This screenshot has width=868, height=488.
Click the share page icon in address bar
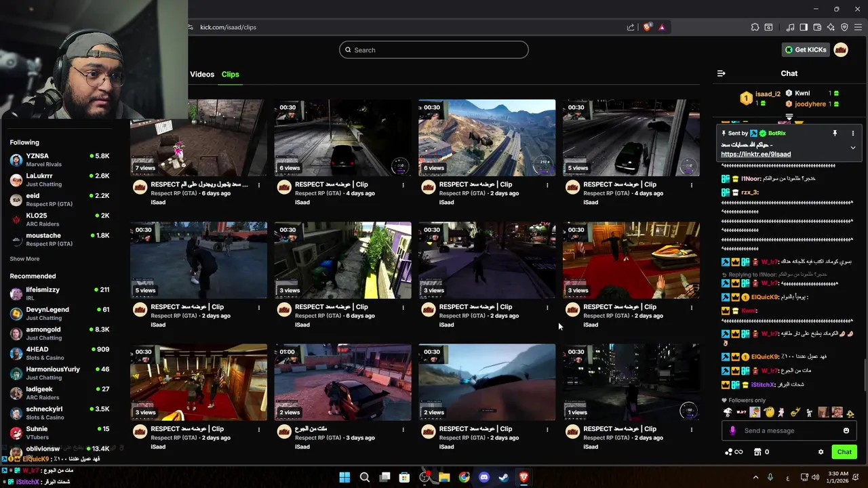tap(631, 27)
